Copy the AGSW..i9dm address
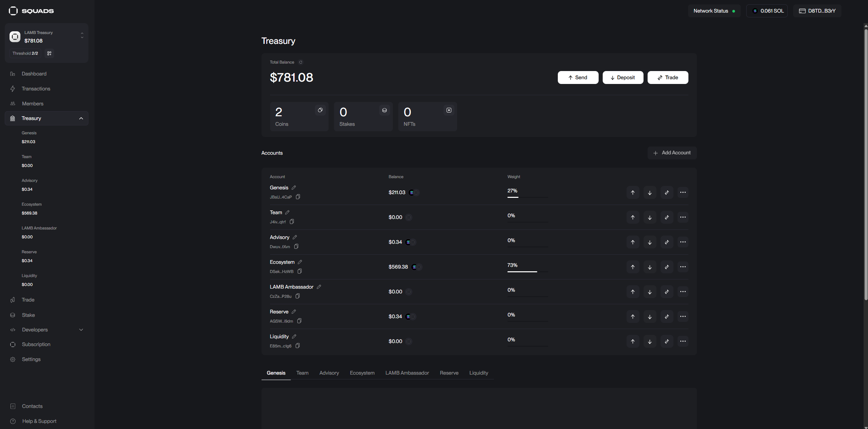 (299, 321)
